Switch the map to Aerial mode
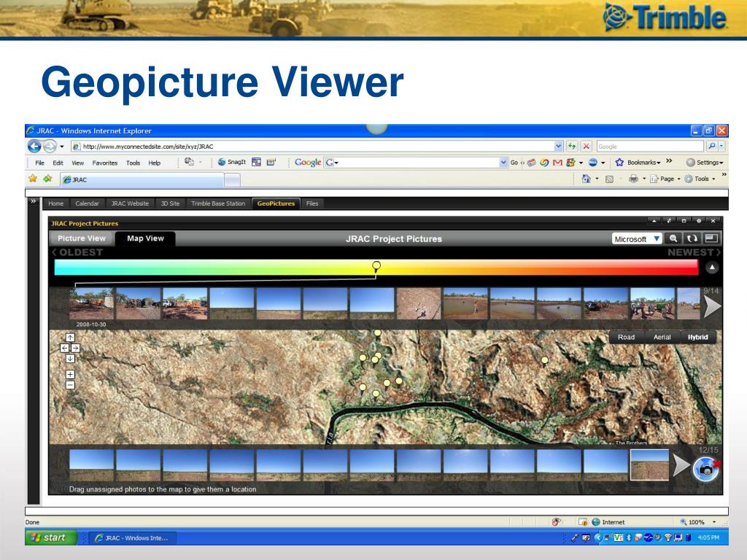This screenshot has height=560, width=747. tap(662, 337)
